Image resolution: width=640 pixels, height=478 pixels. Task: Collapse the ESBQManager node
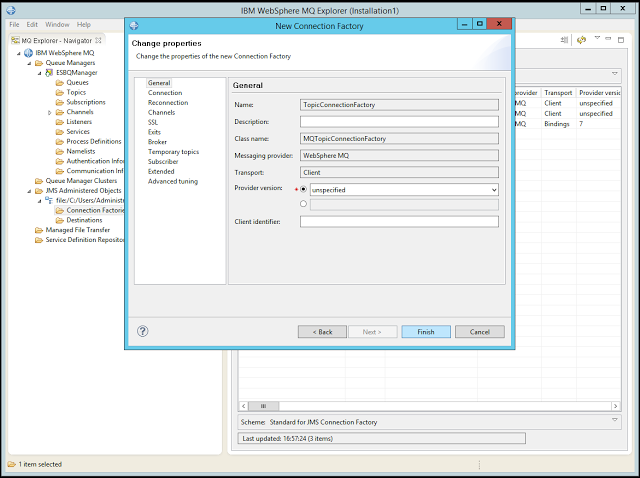tap(39, 73)
